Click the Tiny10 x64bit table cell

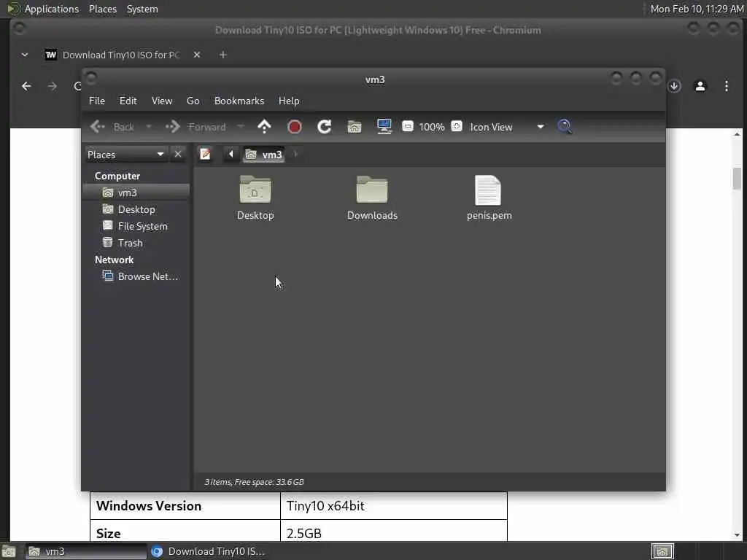point(394,506)
